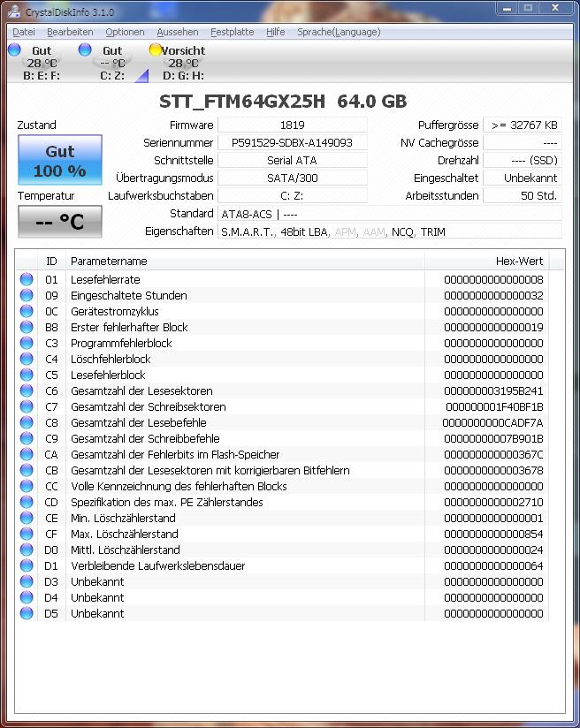
Task: Click status icon of Programmfehlerblock row
Action: pyautogui.click(x=27, y=343)
